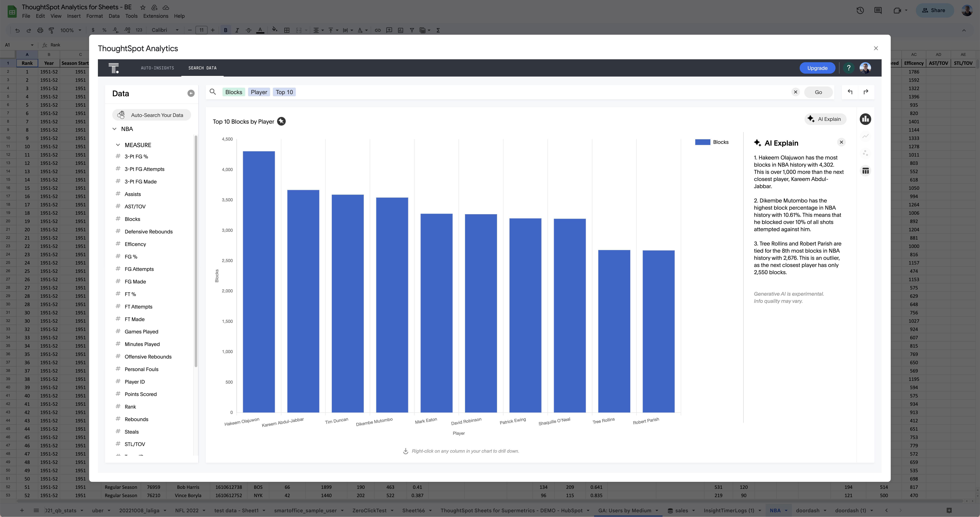This screenshot has height=517, width=980.
Task: Pin the Top 10 Blocks chart
Action: pyautogui.click(x=281, y=121)
